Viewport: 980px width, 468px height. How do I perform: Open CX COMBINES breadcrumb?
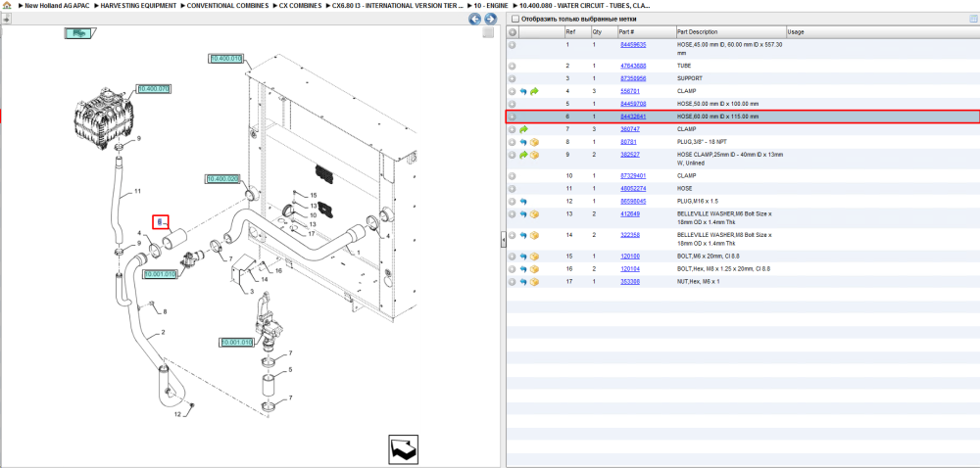[301, 5]
